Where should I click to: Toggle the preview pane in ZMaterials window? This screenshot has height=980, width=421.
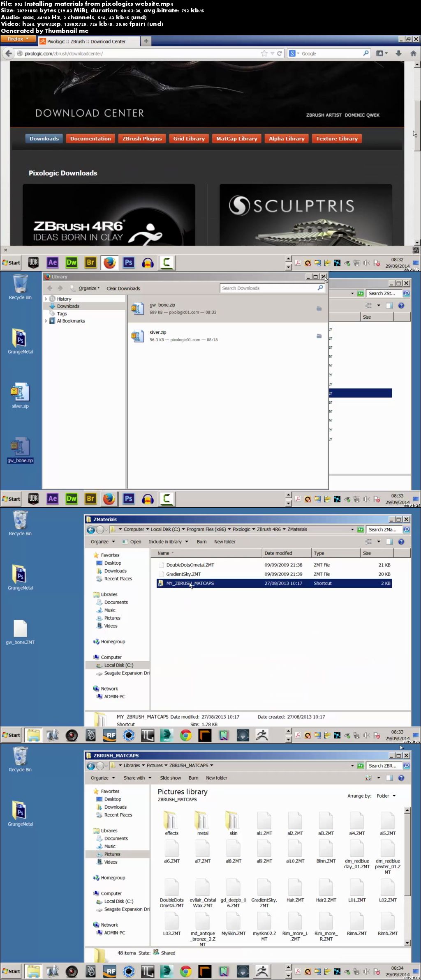pyautogui.click(x=389, y=542)
